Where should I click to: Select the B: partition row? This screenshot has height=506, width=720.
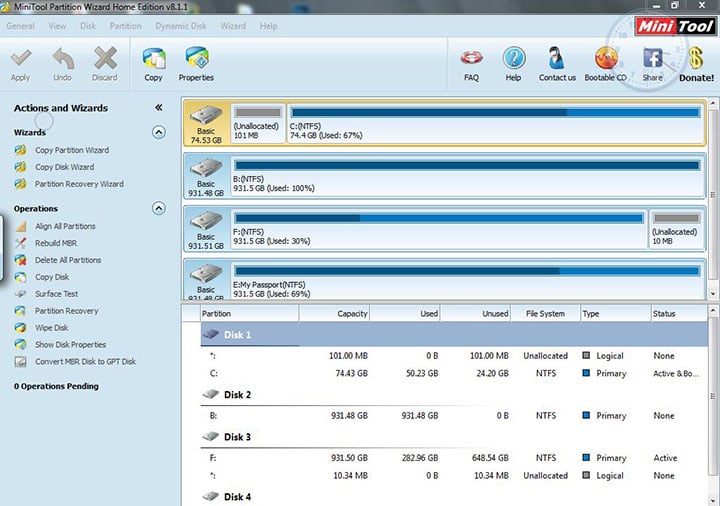click(x=454, y=416)
